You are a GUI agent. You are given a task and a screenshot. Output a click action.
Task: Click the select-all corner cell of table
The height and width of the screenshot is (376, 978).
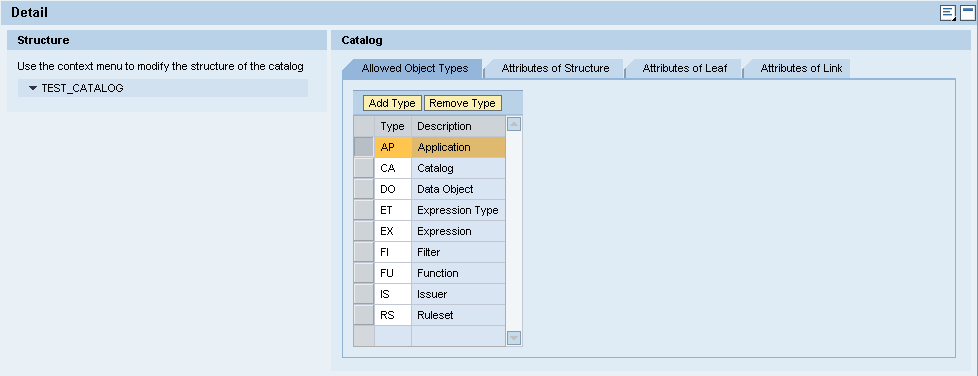click(x=364, y=126)
